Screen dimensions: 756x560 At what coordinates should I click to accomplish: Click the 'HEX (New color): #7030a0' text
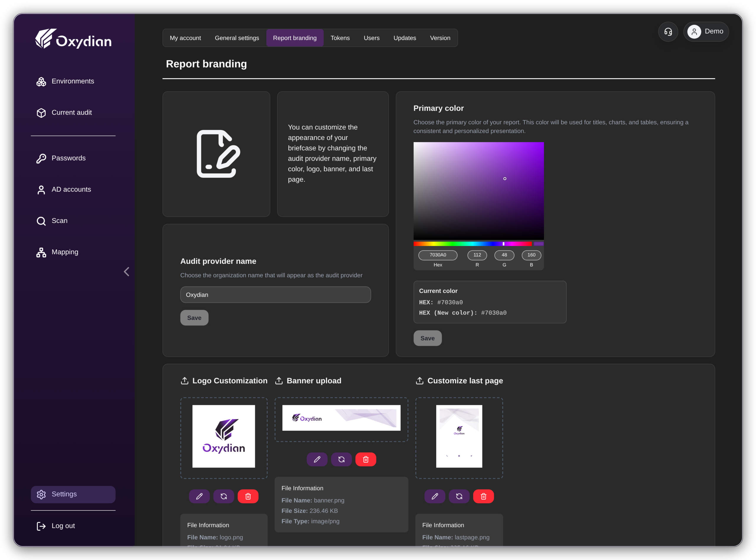463,313
